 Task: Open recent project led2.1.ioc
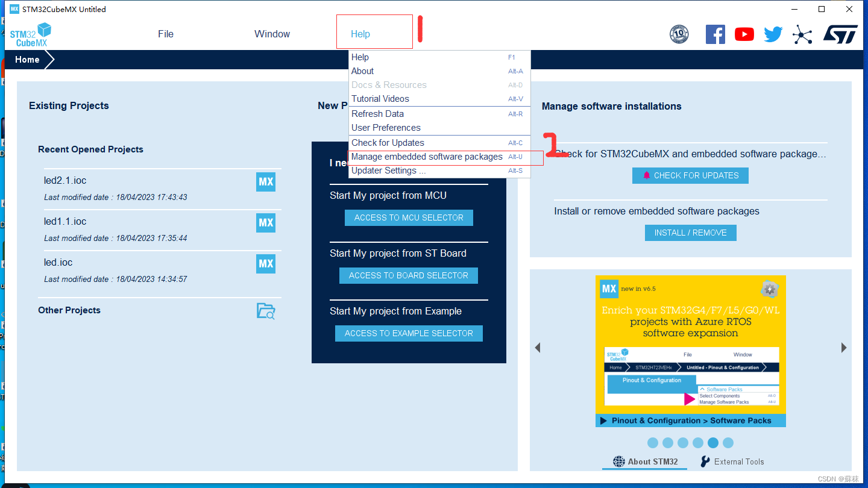tap(65, 181)
